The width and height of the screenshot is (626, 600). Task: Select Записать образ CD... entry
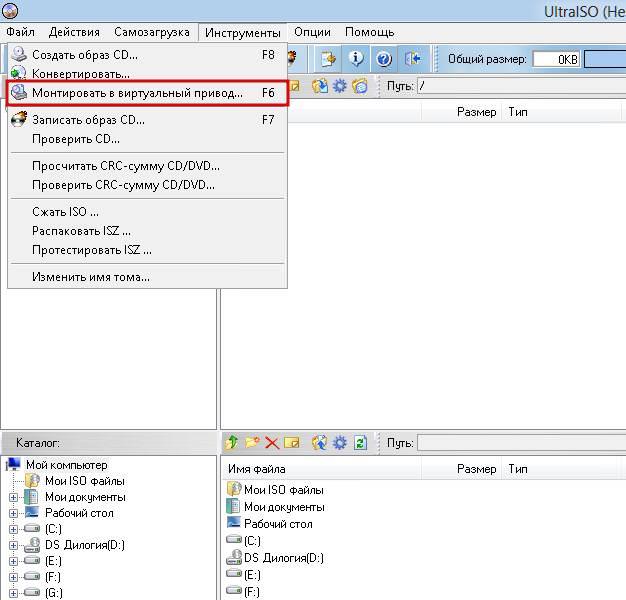point(147,120)
